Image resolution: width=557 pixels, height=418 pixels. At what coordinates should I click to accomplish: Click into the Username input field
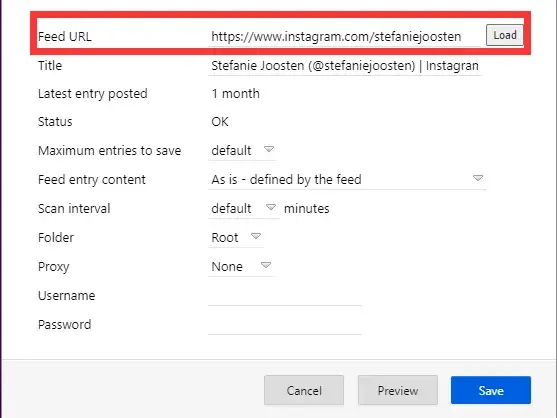pos(285,295)
